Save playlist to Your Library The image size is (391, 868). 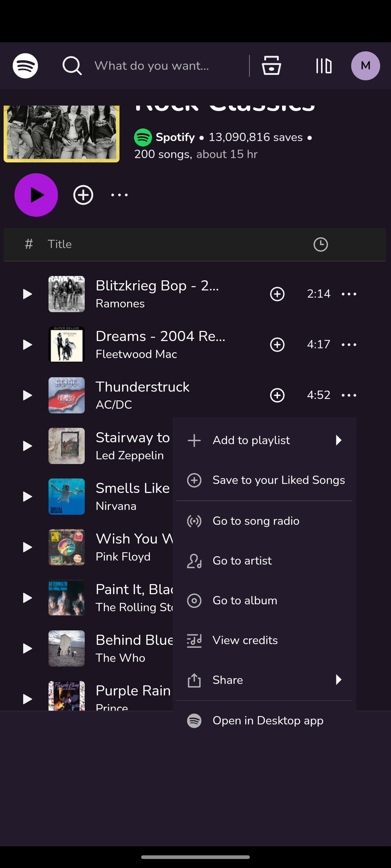click(83, 195)
